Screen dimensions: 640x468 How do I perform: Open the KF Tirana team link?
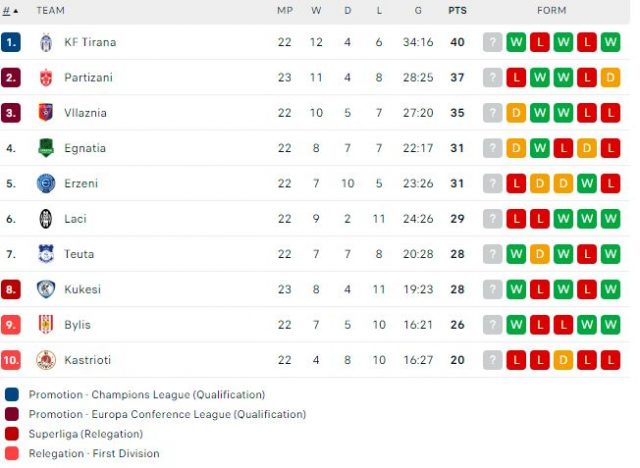[90, 42]
